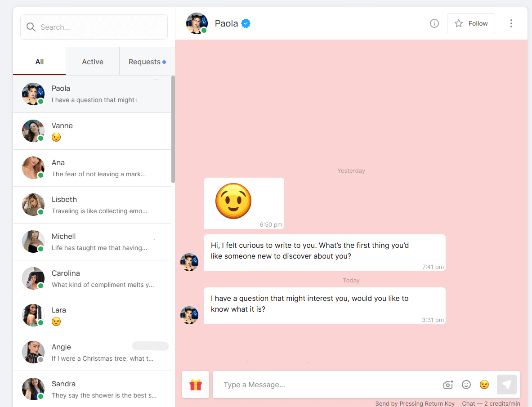Open the conversation with Vanne

pyautogui.click(x=92, y=131)
